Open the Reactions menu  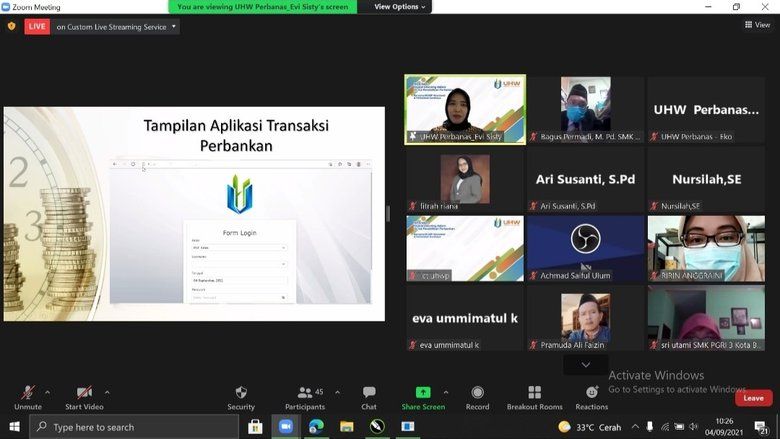click(591, 397)
